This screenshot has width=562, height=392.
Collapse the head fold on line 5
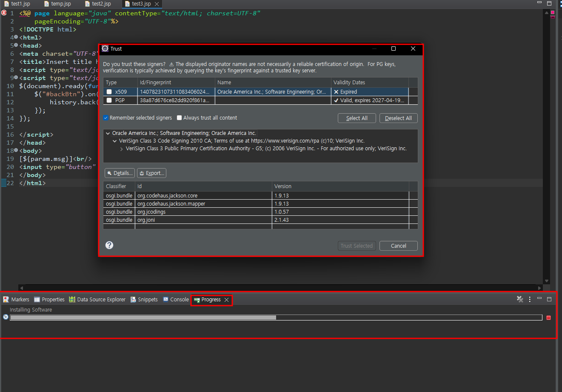coord(16,45)
